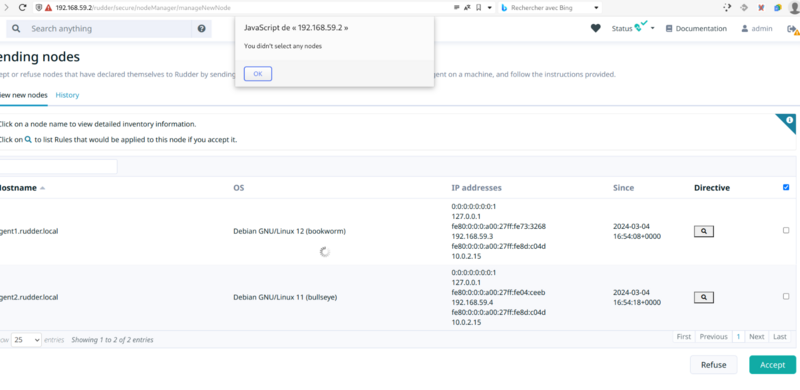Click the Status sync check icon

click(641, 27)
